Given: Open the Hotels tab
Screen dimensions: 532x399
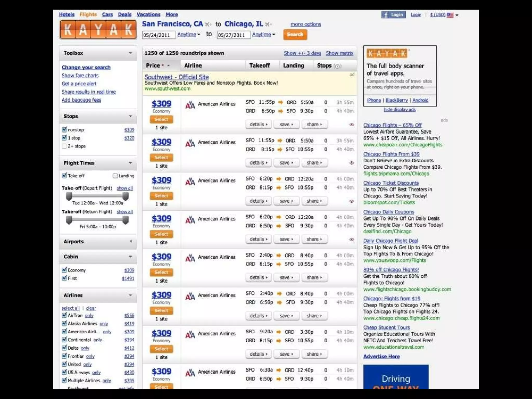Looking at the screenshot, I should click(67, 15).
